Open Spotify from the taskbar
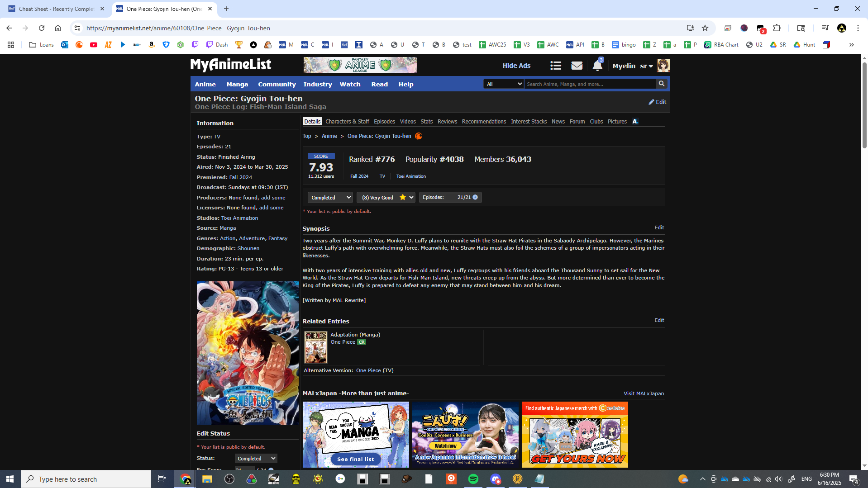 [x=473, y=479]
